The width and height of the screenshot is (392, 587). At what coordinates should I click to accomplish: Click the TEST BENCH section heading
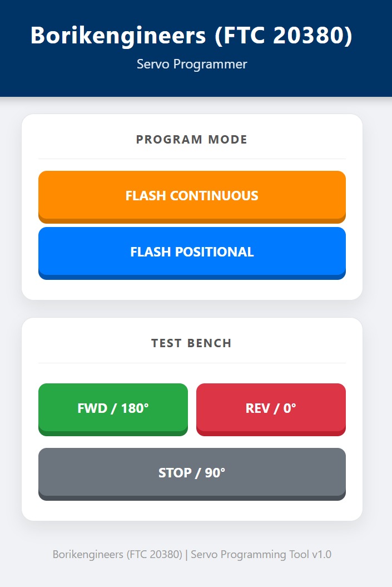pyautogui.click(x=192, y=343)
